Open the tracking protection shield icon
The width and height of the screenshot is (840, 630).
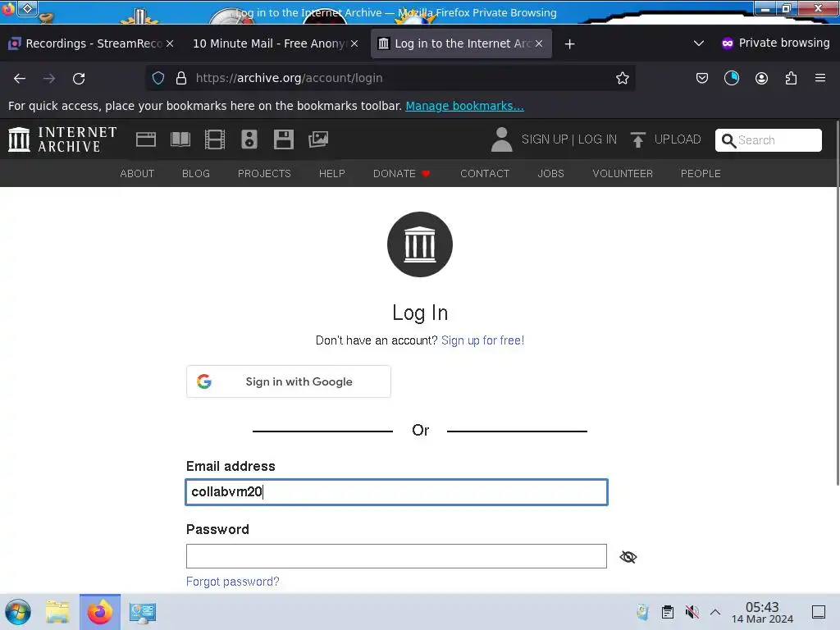click(x=158, y=78)
